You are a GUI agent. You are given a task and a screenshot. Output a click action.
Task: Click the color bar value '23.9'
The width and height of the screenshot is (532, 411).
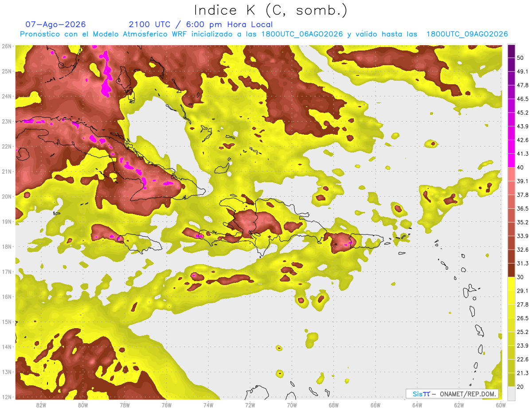point(523,346)
